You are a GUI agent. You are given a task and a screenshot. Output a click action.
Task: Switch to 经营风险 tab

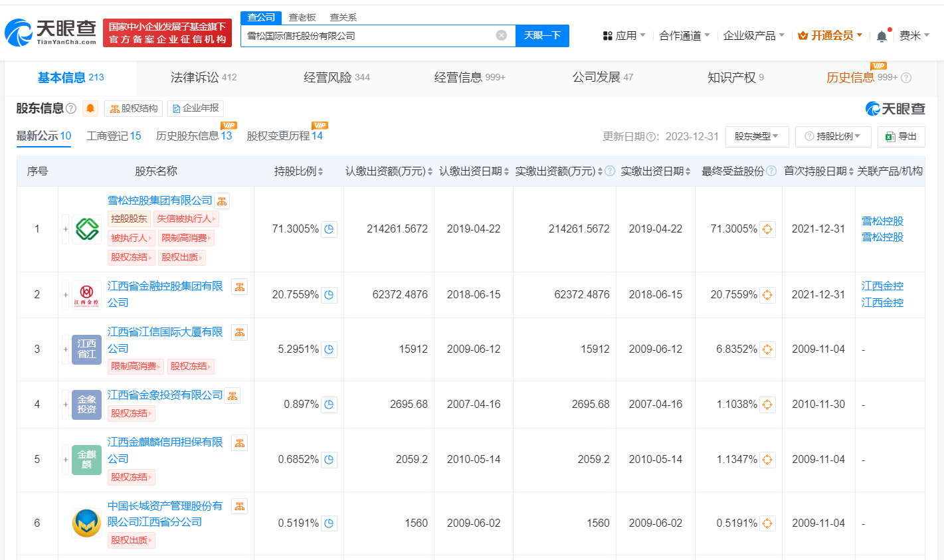[337, 78]
